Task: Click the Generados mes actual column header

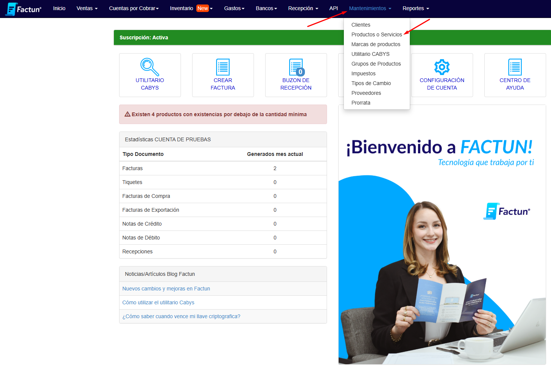Action: pos(275,154)
